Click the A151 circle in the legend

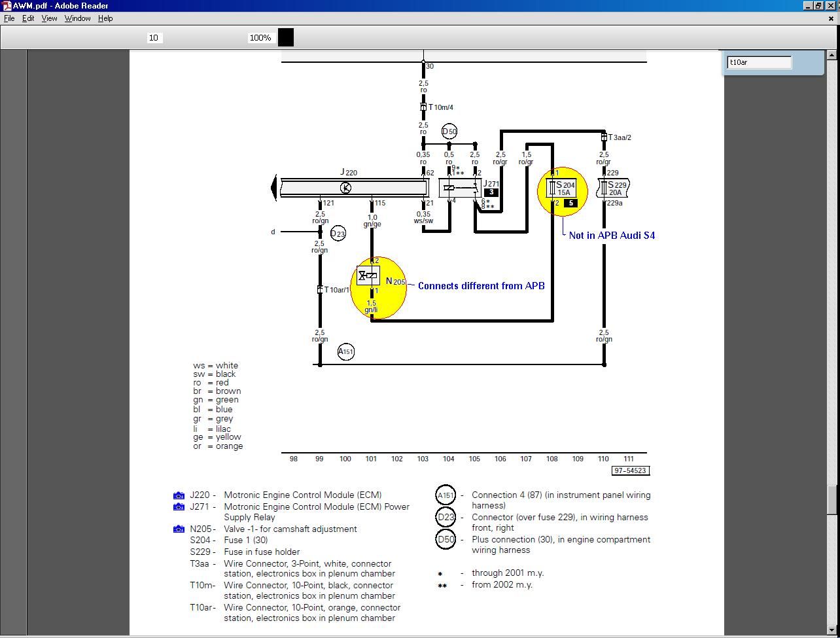(446, 495)
